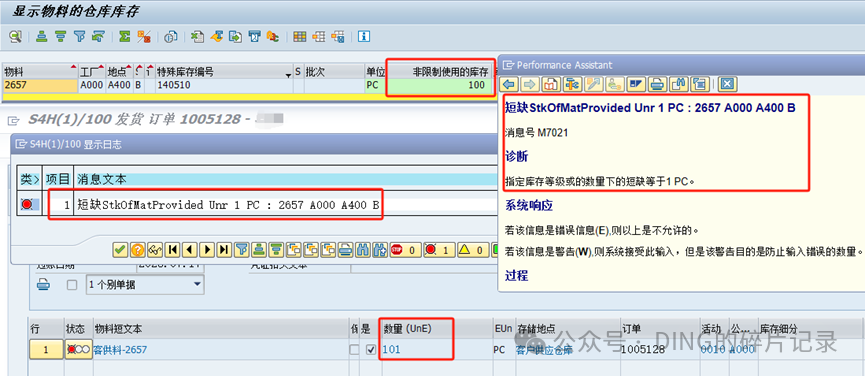Toggle the unchecked checkbox in row 1
The height and width of the screenshot is (376, 865).
354,349
